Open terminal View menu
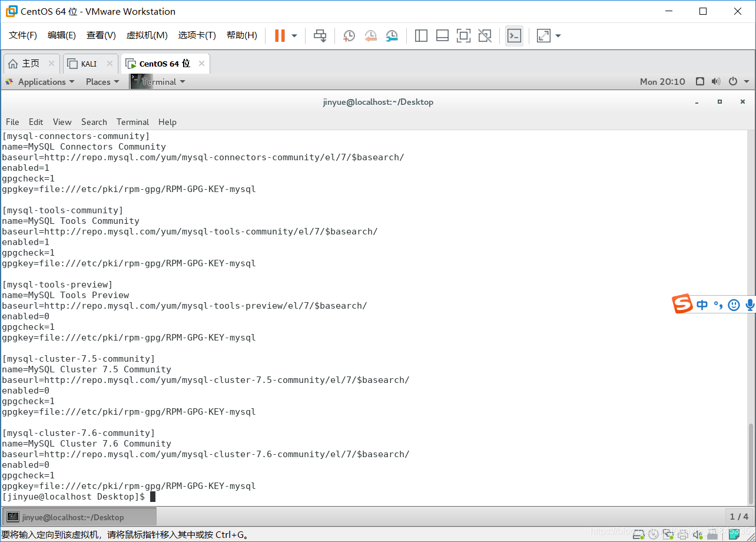The width and height of the screenshot is (756, 542). coord(62,122)
